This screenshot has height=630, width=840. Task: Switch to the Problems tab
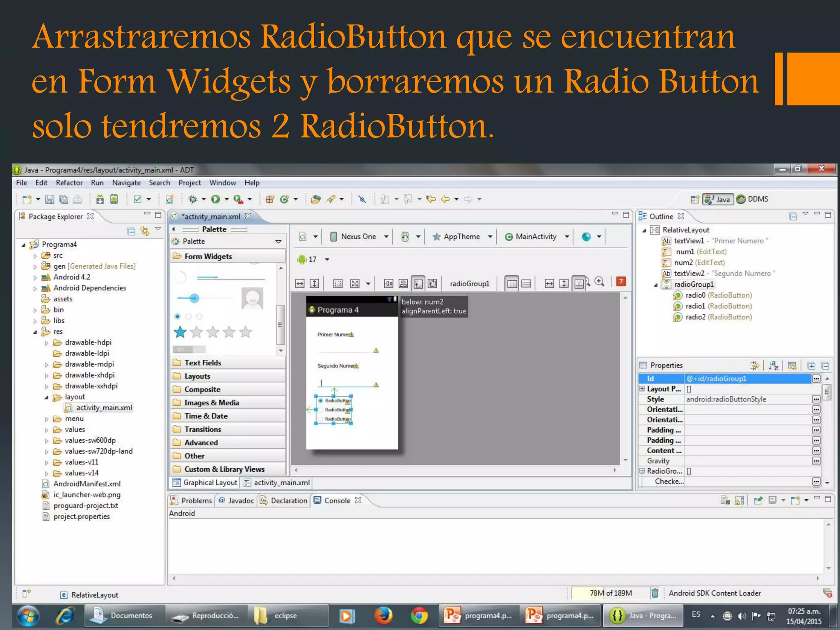click(191, 500)
